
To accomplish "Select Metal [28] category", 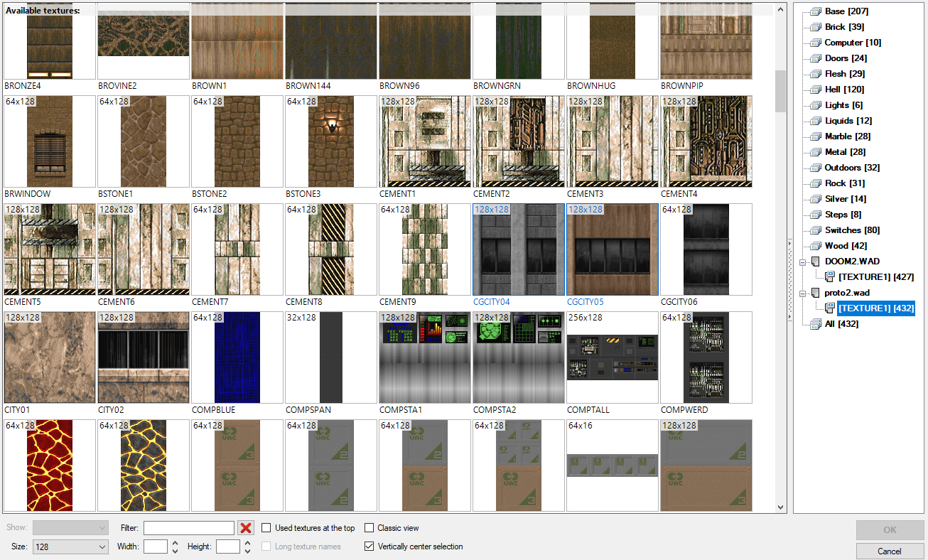I will point(846,152).
